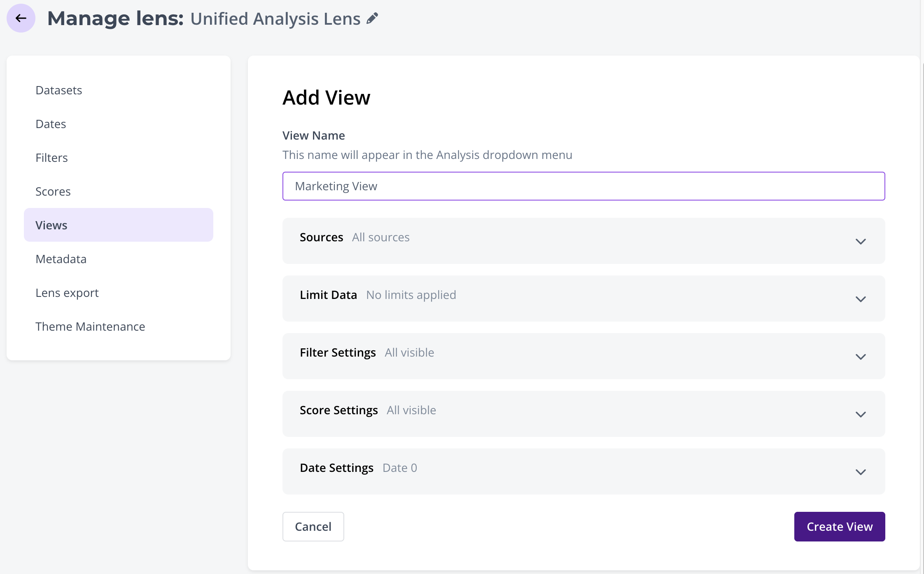Expand Score Settings chevron

tap(861, 414)
